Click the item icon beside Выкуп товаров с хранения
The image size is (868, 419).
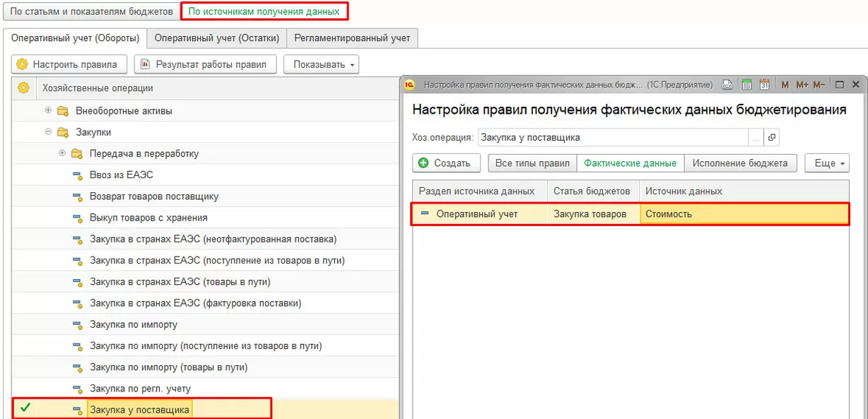coord(77,218)
